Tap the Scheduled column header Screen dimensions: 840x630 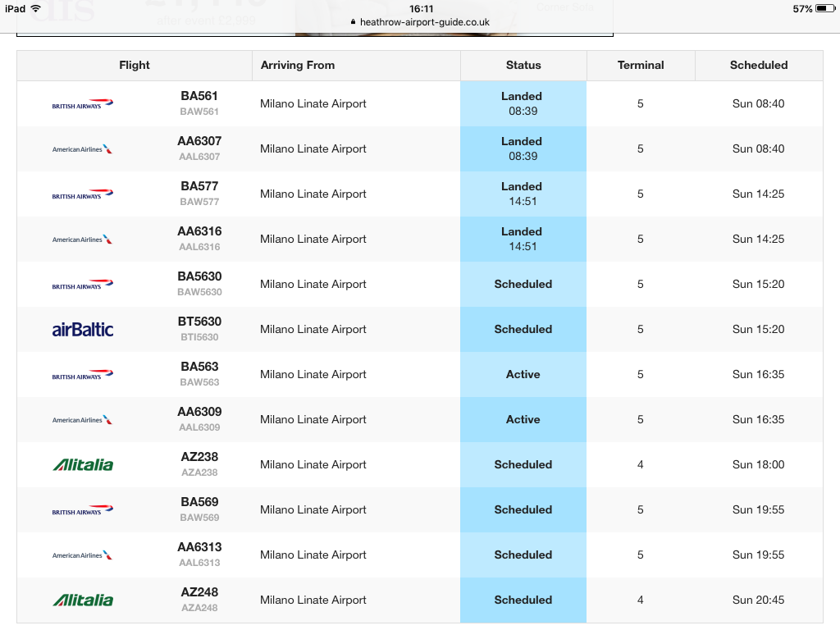pyautogui.click(x=759, y=66)
